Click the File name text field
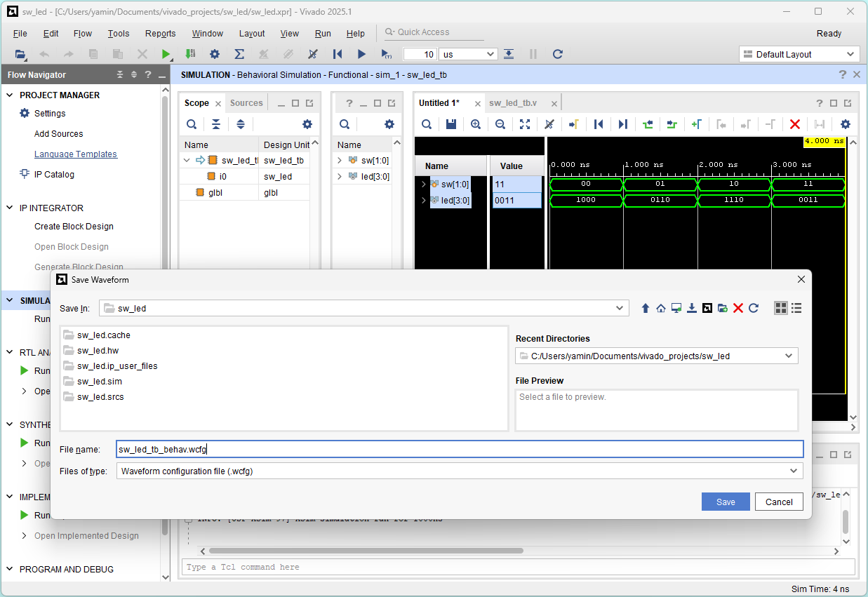This screenshot has width=868, height=597. click(x=459, y=450)
